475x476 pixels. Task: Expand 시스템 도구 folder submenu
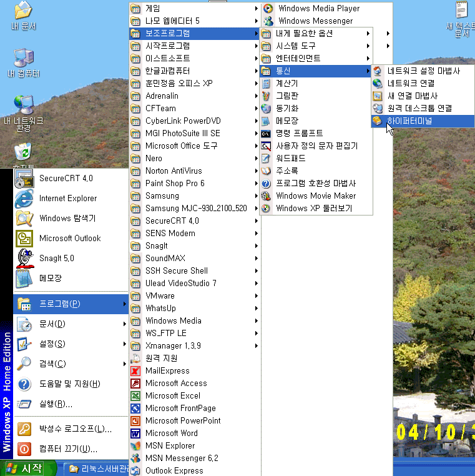pyautogui.click(x=316, y=46)
